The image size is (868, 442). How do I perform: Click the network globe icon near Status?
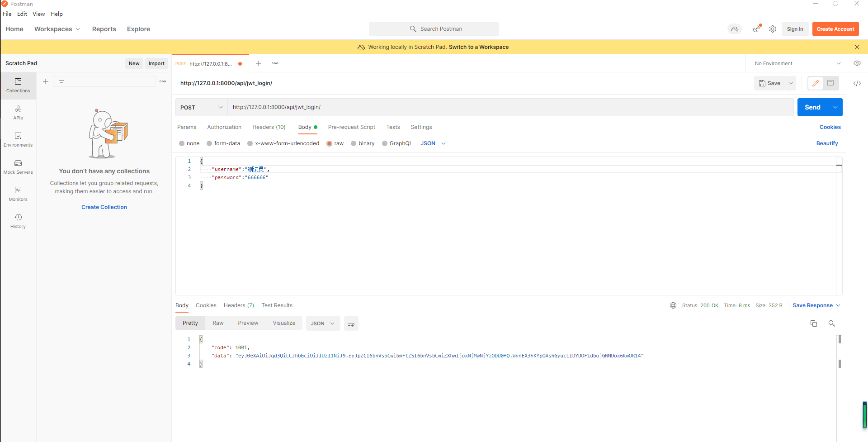673,305
